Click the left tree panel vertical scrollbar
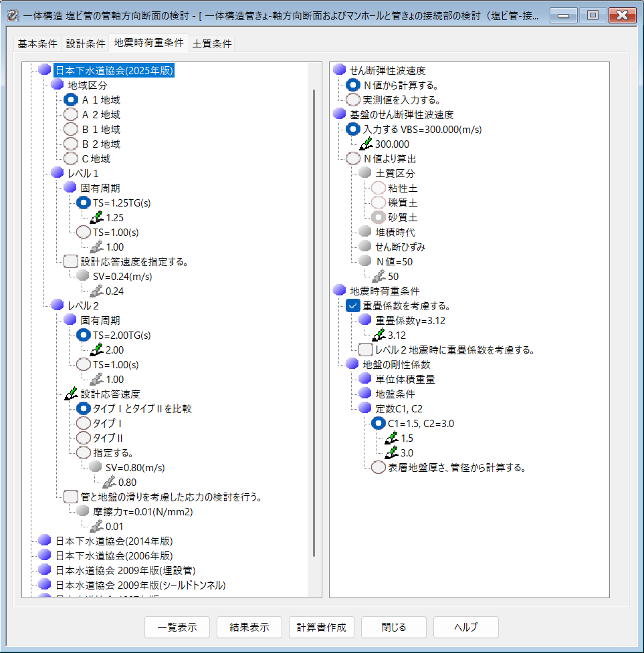 (314, 321)
